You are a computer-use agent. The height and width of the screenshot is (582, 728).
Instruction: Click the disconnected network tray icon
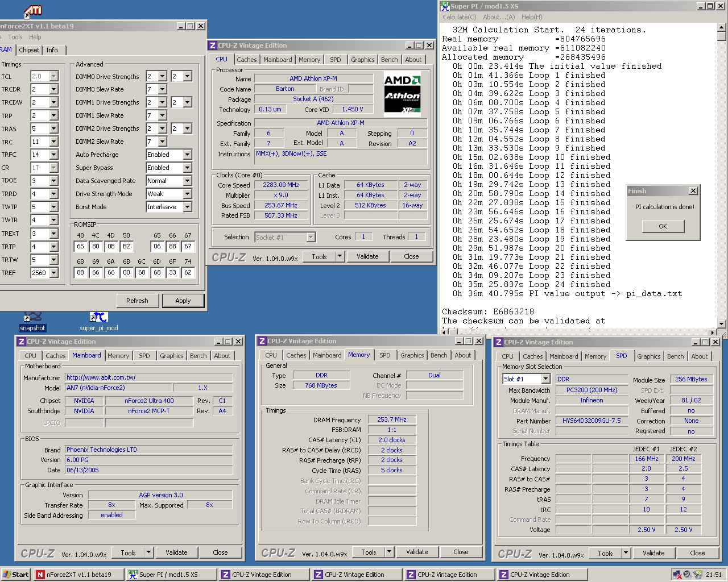click(x=677, y=575)
